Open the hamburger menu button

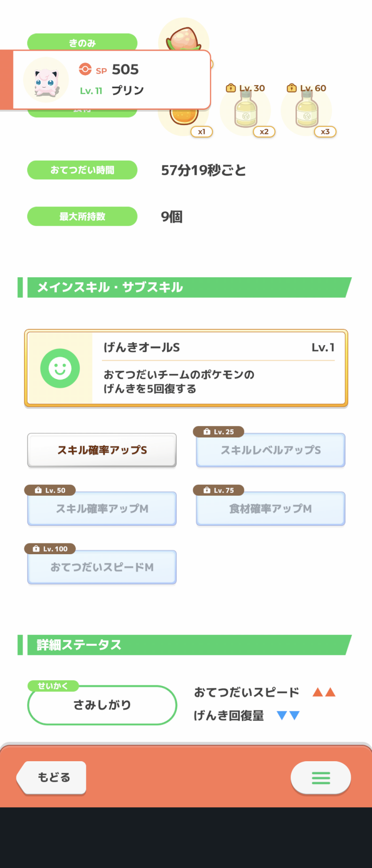[321, 778]
